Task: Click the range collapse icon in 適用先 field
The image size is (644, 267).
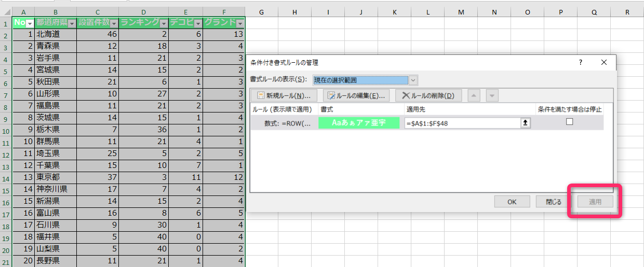Action: (x=526, y=123)
